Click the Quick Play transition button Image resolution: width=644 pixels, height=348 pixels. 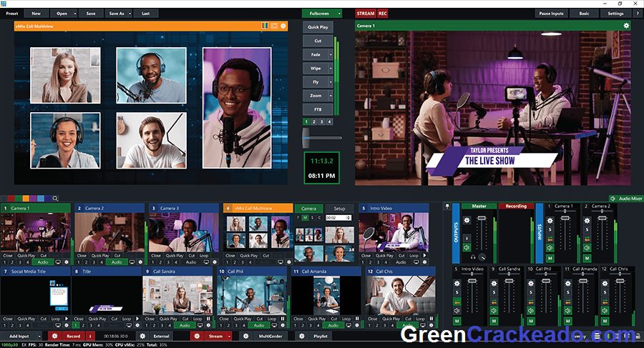coord(317,26)
